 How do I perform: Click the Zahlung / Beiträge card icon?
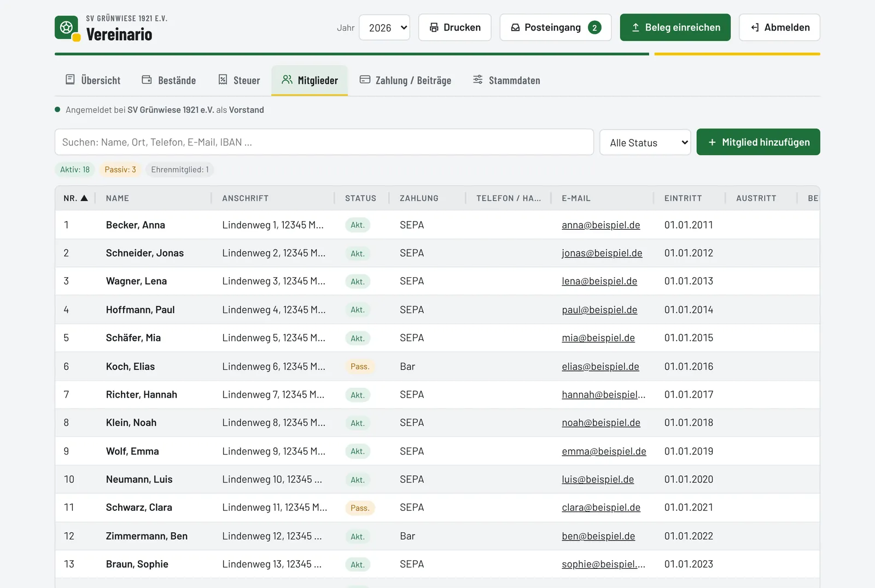point(365,80)
